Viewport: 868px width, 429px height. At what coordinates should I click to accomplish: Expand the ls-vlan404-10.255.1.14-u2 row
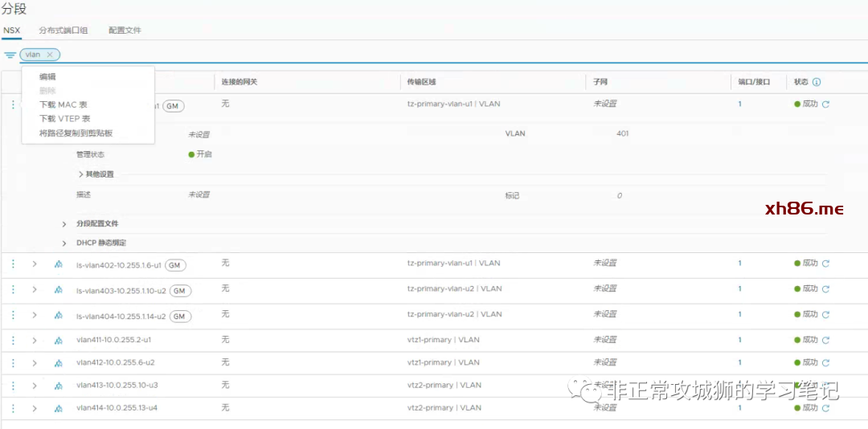tap(35, 316)
